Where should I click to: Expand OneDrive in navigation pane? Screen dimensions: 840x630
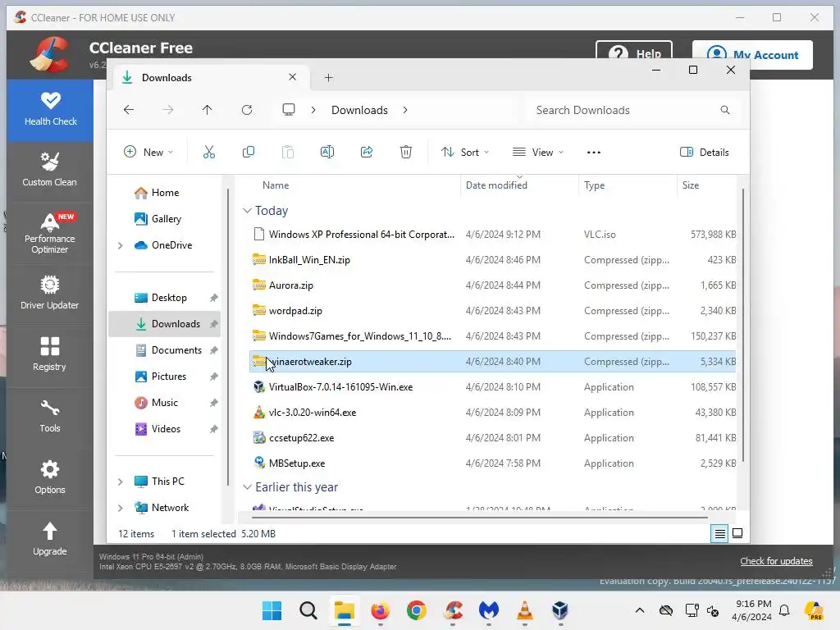tap(121, 245)
